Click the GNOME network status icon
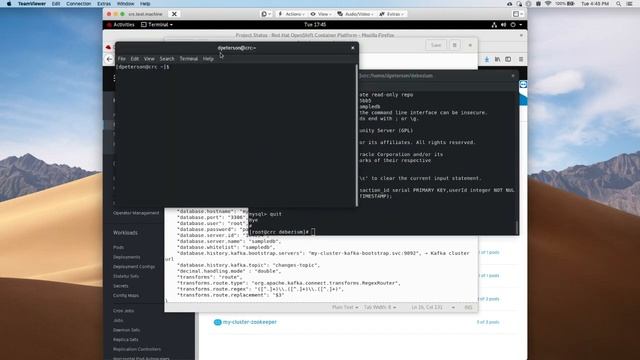640x360 pixels. click(494, 25)
